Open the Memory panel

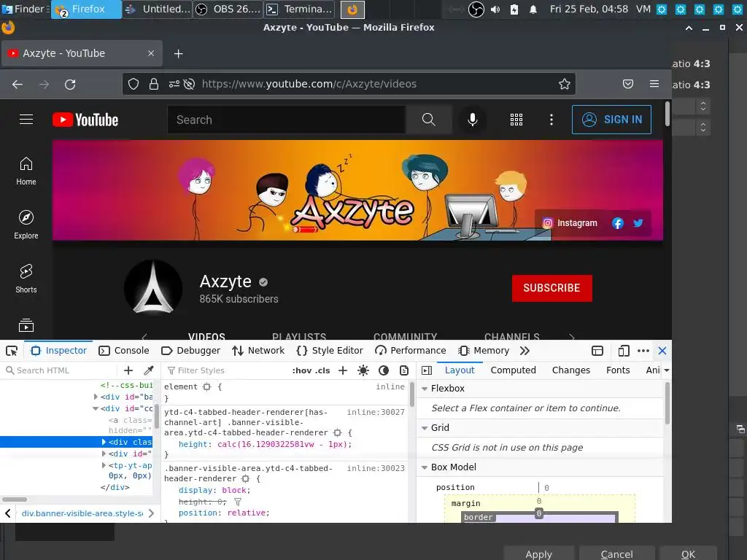pos(484,351)
